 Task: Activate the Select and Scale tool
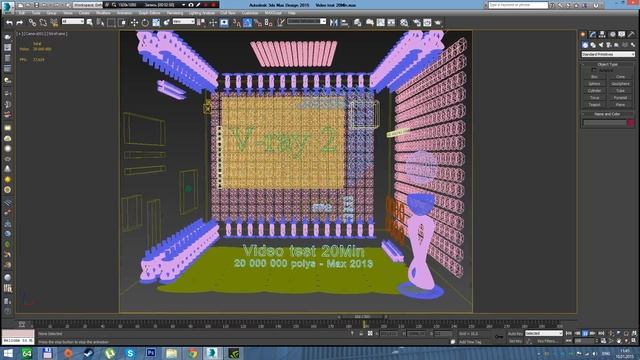(x=156, y=23)
